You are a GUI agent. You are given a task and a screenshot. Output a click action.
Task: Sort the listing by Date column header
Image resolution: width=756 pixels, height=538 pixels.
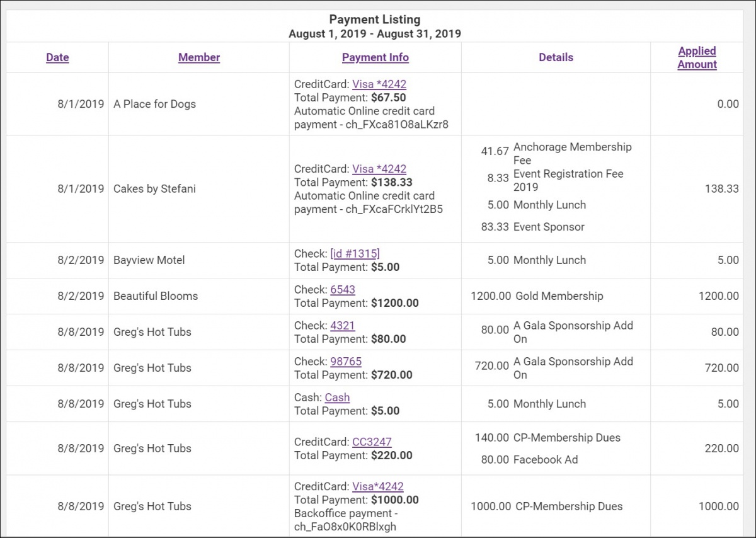(57, 57)
